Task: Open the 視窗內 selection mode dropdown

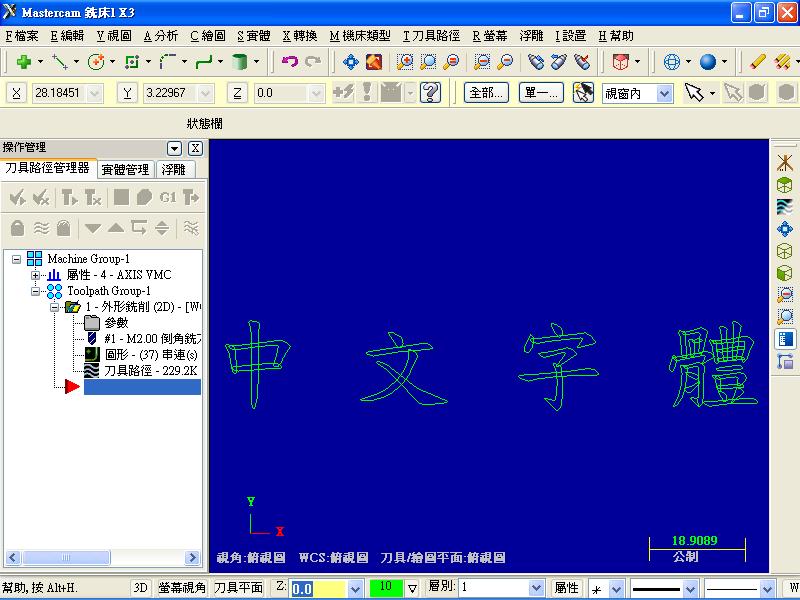Action: (664, 94)
